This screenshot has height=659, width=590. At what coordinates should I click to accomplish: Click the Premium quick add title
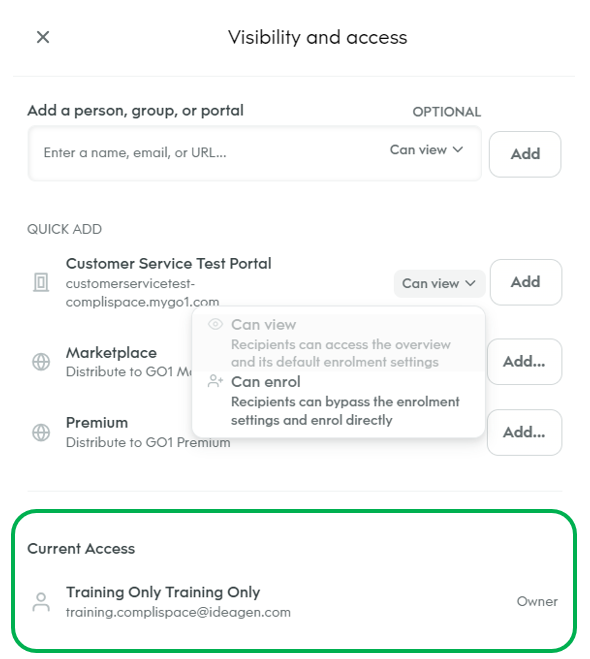tap(97, 422)
